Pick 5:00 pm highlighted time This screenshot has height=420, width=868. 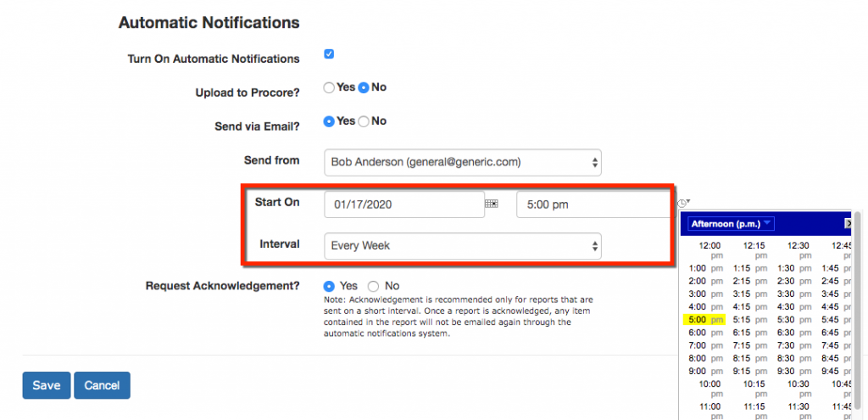point(705,320)
